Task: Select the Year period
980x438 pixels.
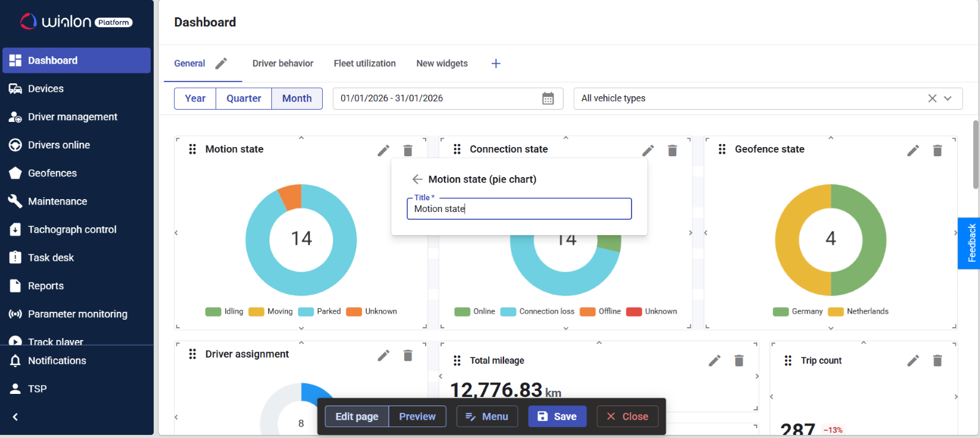Action: pyautogui.click(x=195, y=98)
